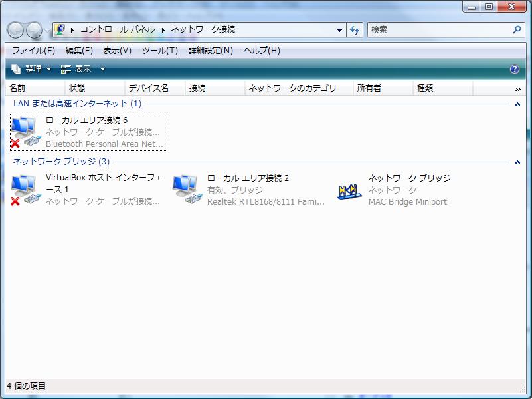Click the 有効、ブリッジ status text

235,190
